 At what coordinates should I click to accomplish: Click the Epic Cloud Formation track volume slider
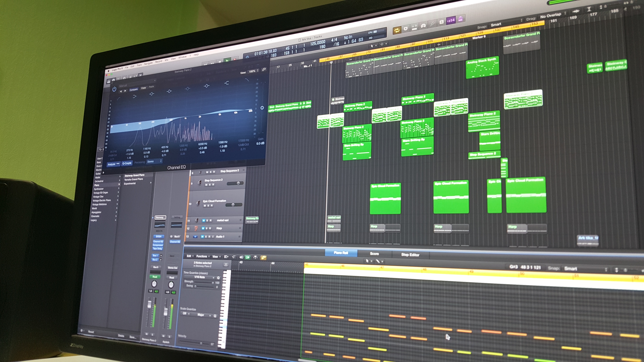pyautogui.click(x=233, y=205)
